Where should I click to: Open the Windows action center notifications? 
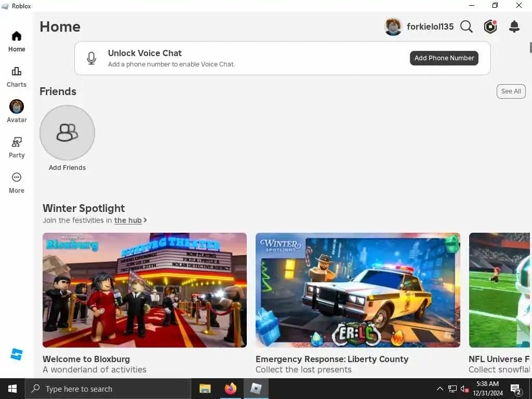516,389
